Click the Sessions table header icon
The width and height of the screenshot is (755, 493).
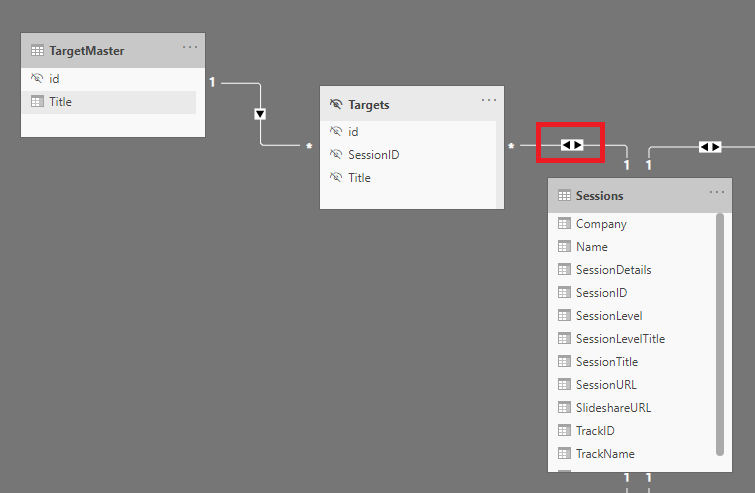[564, 195]
